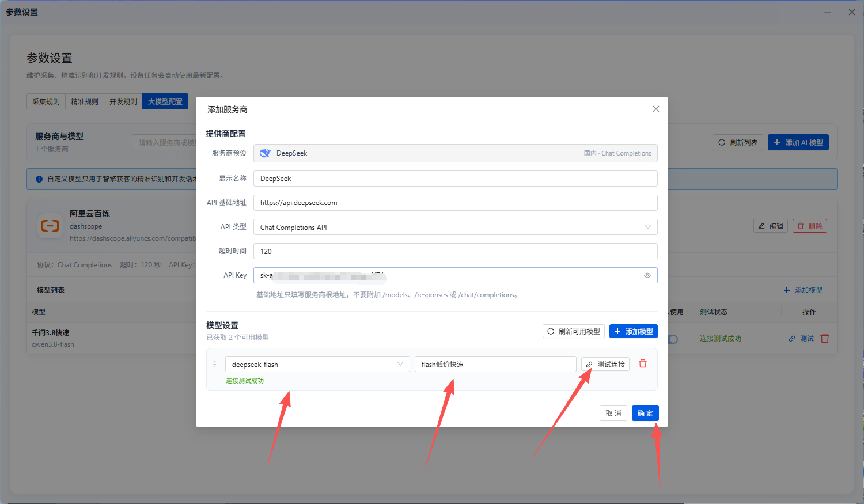Open the API 类型 dropdown
Screen dimensions: 864x504
click(x=455, y=227)
